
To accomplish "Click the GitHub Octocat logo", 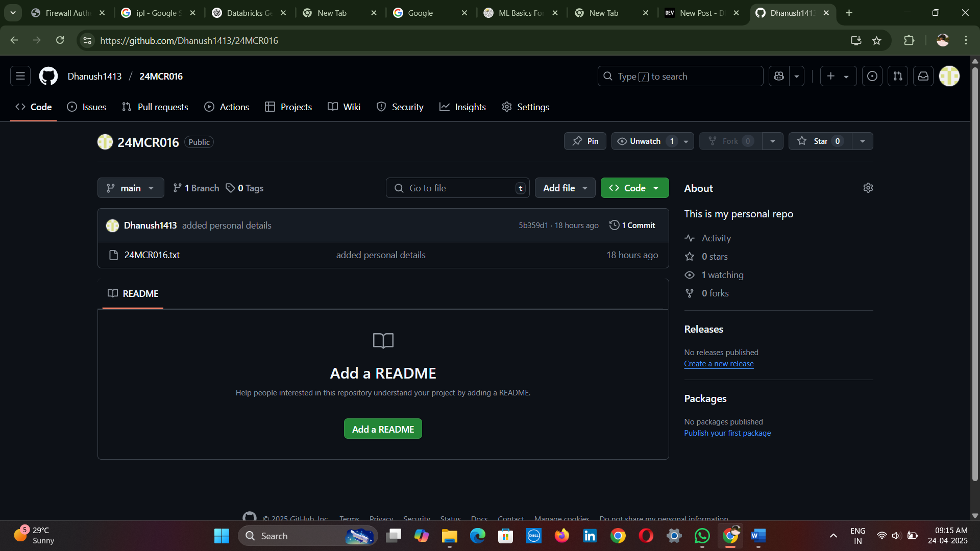I will point(48,76).
